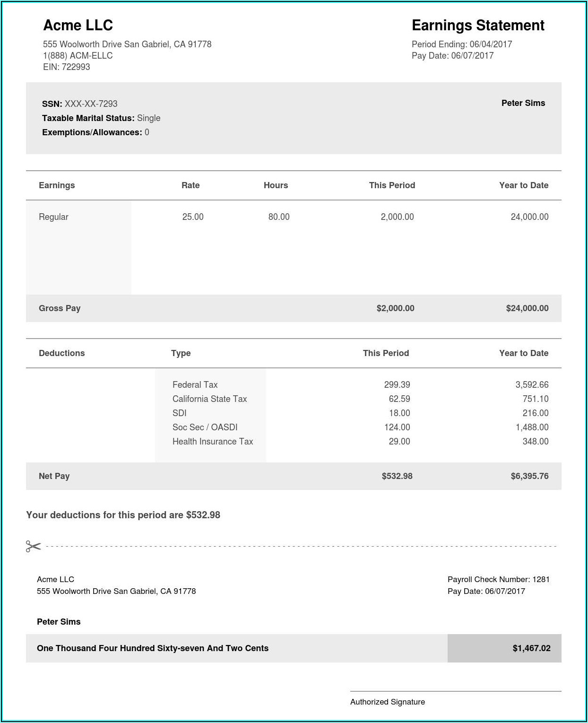The image size is (588, 723).
Task: Click the Earnings Statement title
Action: click(478, 25)
